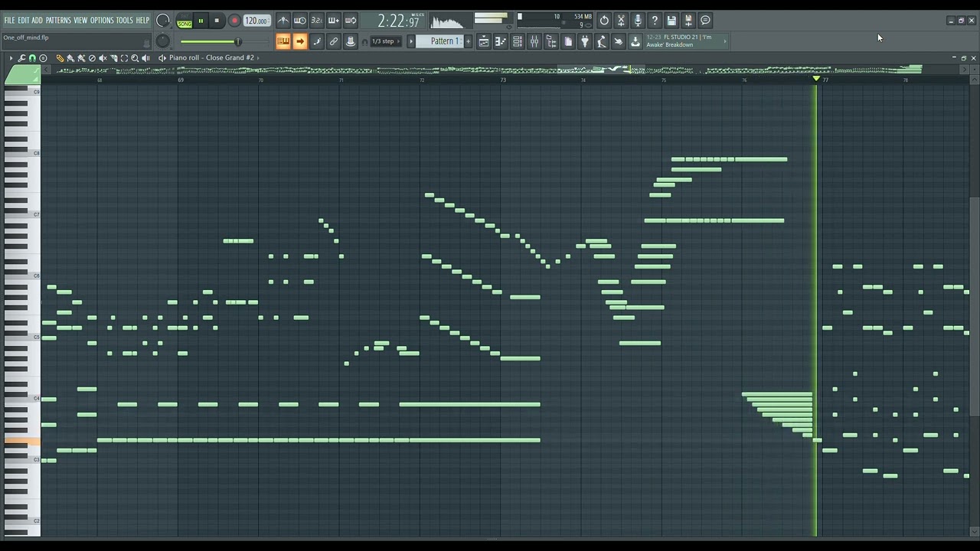The image size is (980, 551).
Task: Toggle multilink to controllers
Action: coord(334,41)
